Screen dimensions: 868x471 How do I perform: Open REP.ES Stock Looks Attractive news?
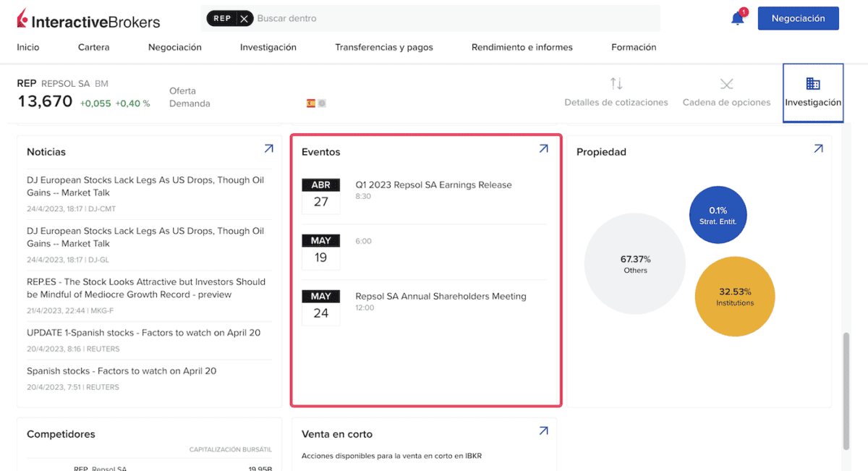pyautogui.click(x=146, y=288)
